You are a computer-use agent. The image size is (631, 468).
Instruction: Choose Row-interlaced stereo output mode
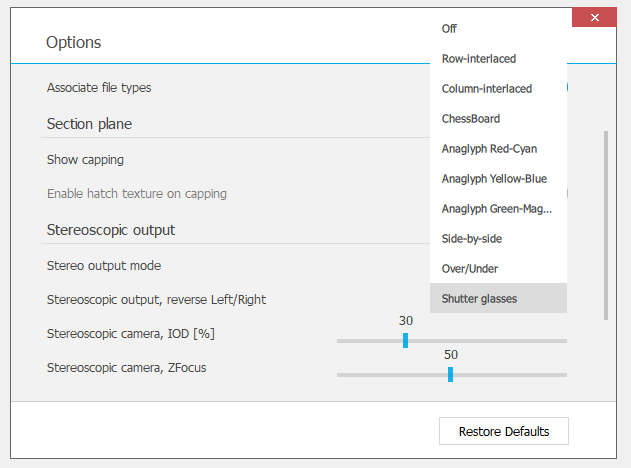[479, 59]
